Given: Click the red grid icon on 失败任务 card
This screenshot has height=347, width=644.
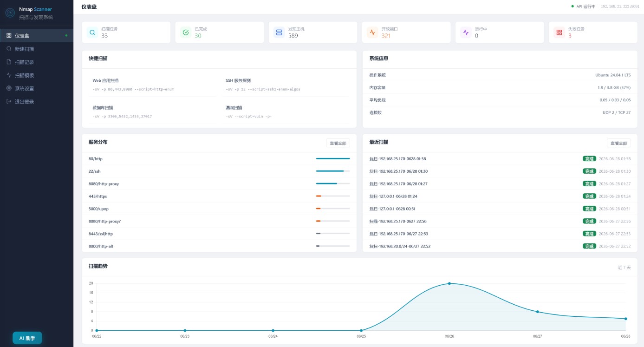Looking at the screenshot, I should point(559,33).
